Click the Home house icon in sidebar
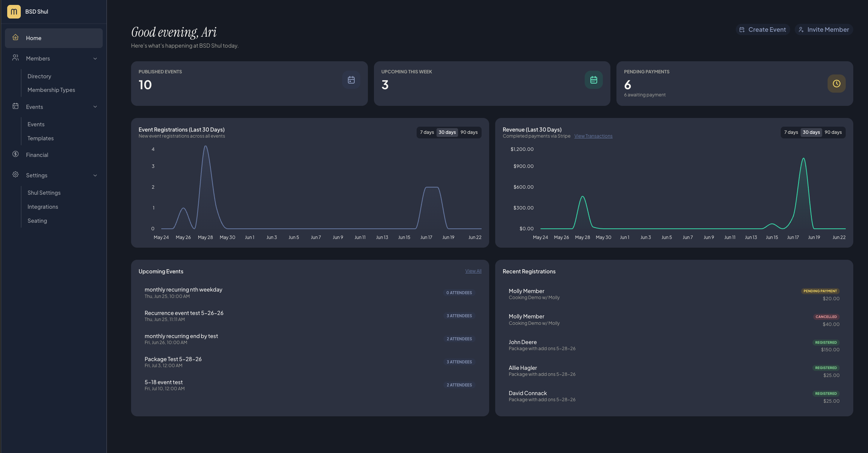Image resolution: width=868 pixels, height=453 pixels. (15, 37)
